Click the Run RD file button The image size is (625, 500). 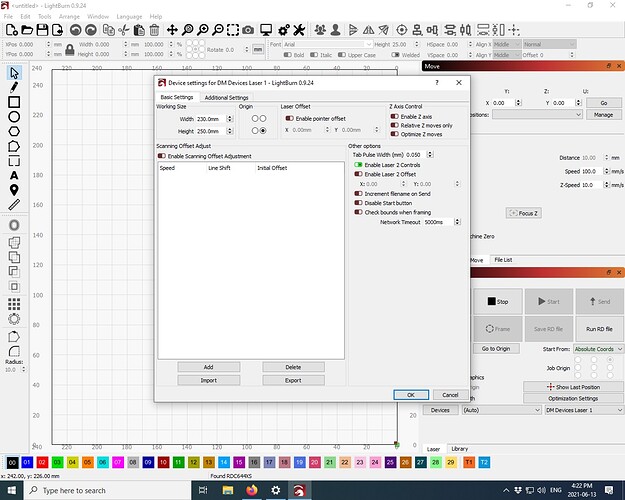click(x=599, y=329)
